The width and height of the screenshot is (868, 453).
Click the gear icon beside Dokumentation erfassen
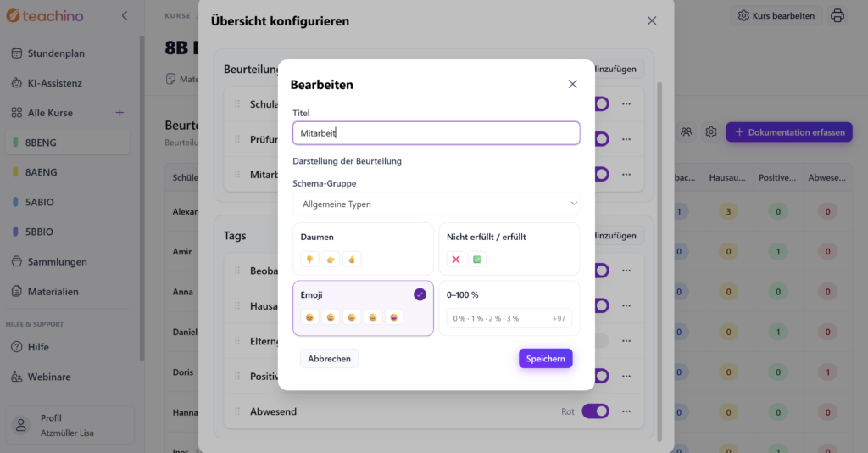[x=711, y=131]
